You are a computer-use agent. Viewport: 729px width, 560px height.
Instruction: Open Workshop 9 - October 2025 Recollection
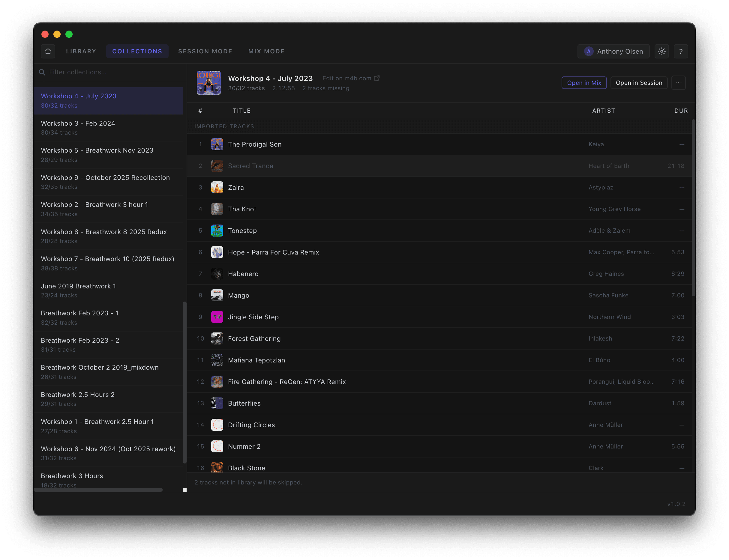pyautogui.click(x=108, y=182)
